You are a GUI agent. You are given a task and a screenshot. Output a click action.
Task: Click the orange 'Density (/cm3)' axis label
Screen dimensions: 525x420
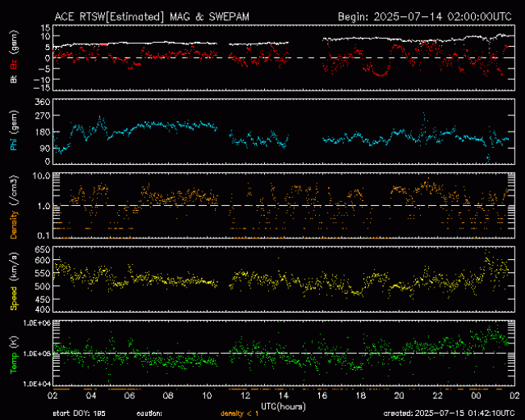(14, 207)
